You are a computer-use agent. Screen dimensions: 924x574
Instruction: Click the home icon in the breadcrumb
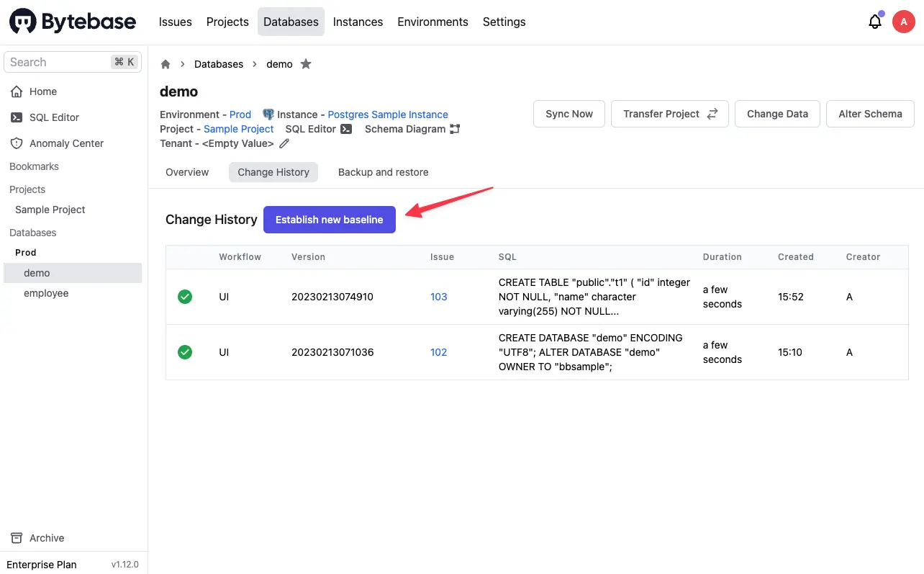point(165,64)
